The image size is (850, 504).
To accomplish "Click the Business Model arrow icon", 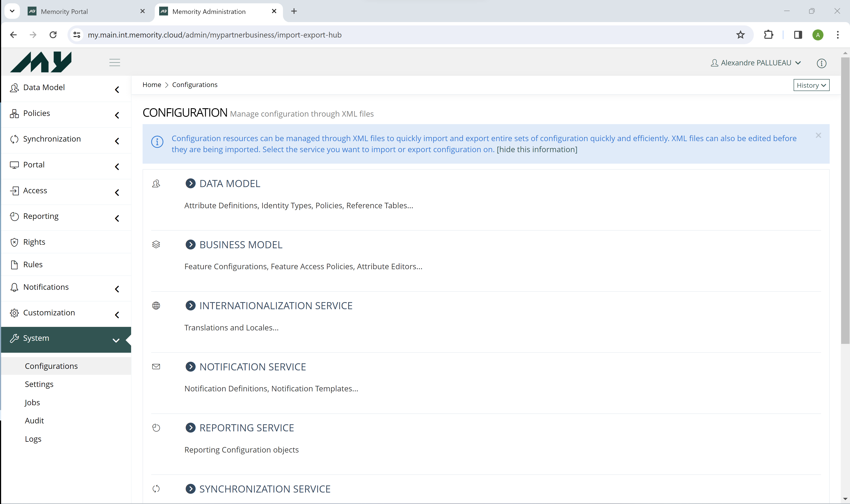I will (190, 244).
